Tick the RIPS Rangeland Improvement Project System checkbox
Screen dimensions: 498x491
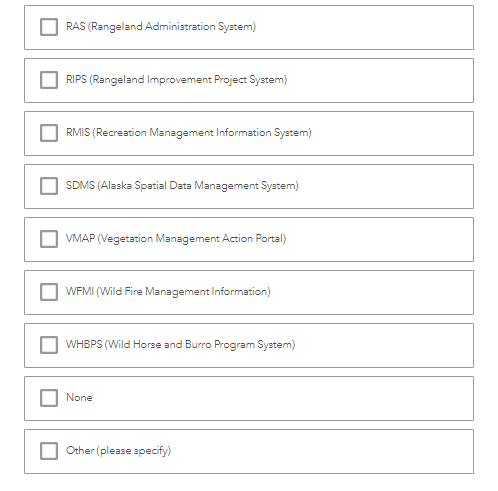[x=49, y=80]
